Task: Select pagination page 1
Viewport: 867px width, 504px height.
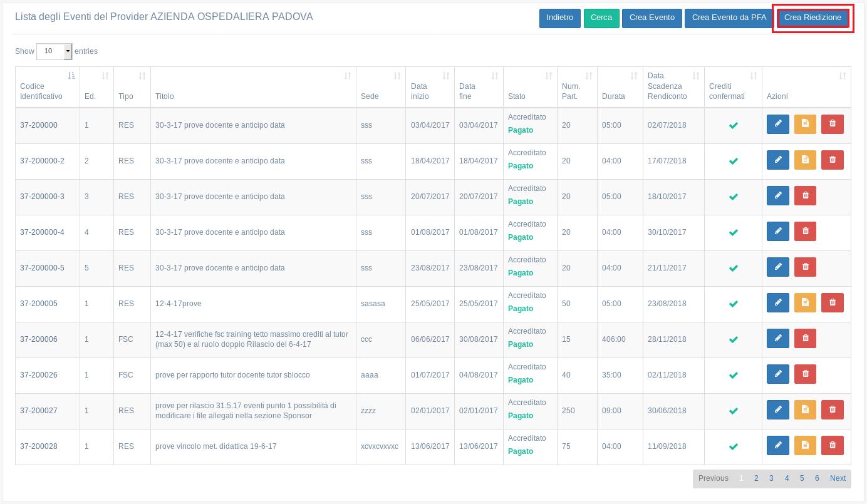Action: [x=741, y=478]
